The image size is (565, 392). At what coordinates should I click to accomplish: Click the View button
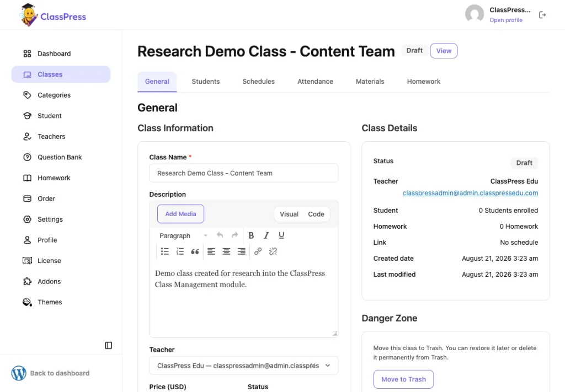point(444,51)
